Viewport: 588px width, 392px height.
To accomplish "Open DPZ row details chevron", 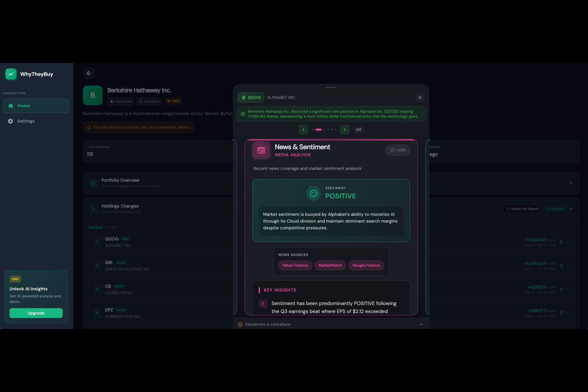I will pyautogui.click(x=568, y=313).
